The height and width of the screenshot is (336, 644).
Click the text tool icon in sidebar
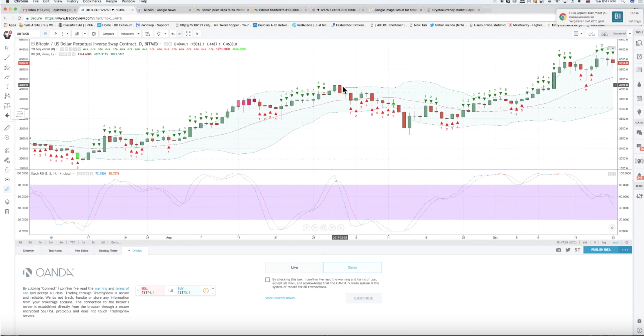6,87
